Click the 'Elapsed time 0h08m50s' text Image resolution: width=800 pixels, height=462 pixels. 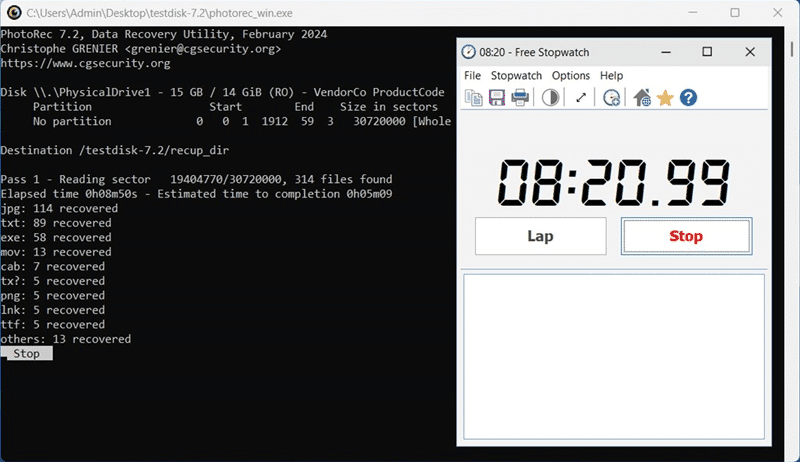click(69, 194)
